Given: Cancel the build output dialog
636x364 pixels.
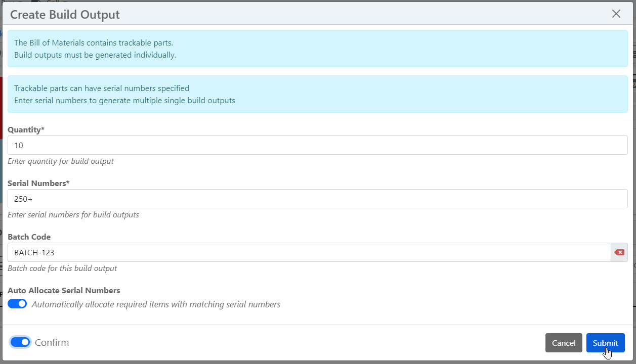Looking at the screenshot, I should point(564,343).
